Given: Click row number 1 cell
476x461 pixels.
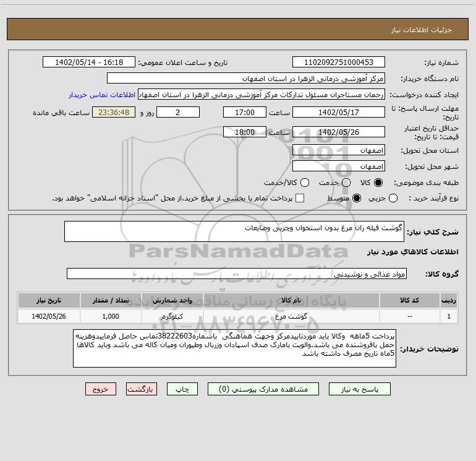Looking at the screenshot, I should point(449,316).
